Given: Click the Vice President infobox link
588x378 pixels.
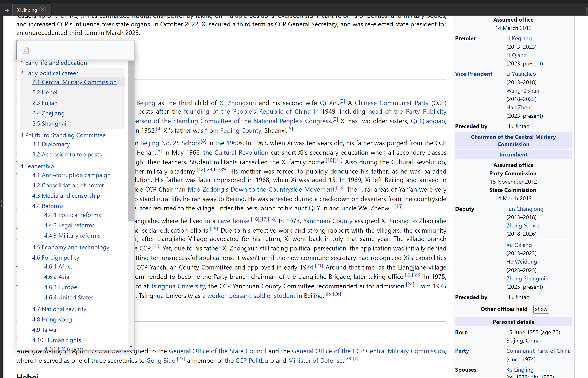Looking at the screenshot, I should 474,74.
